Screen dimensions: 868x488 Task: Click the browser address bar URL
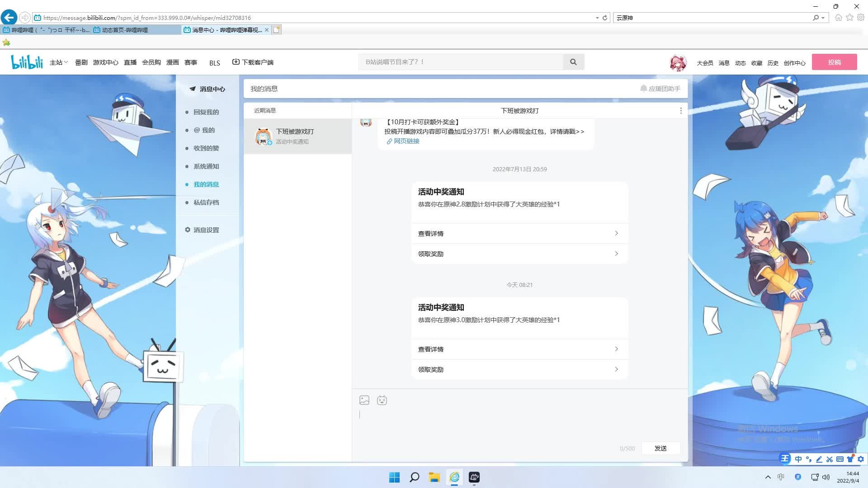[147, 18]
